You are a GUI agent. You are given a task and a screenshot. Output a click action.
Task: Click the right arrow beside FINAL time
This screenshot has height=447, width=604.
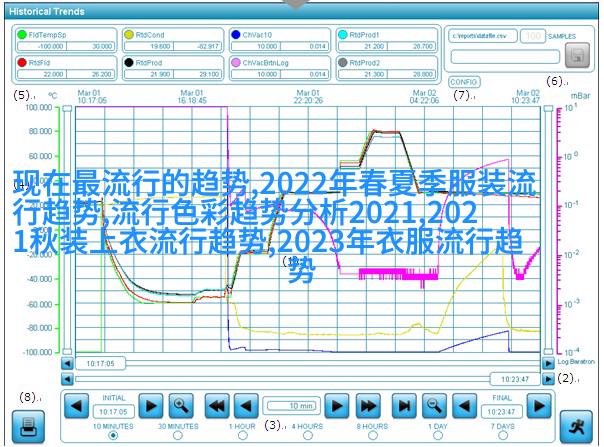539,405
